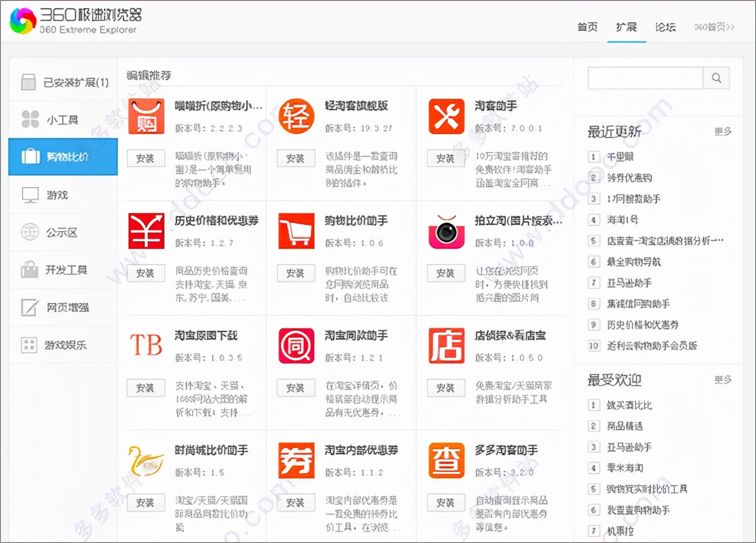Click the 淘宝内部优惠券 券 icon
Image resolution: width=756 pixels, height=543 pixels.
click(295, 460)
